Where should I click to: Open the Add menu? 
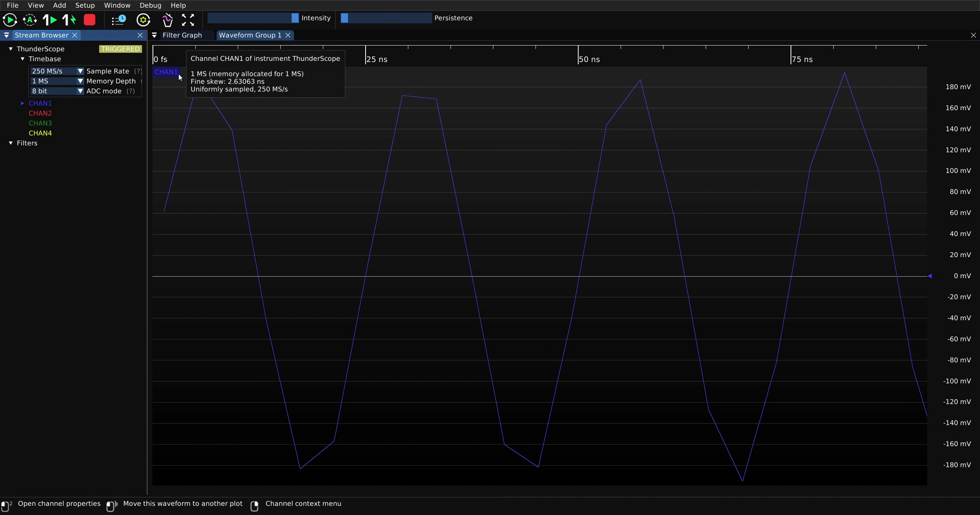59,5
